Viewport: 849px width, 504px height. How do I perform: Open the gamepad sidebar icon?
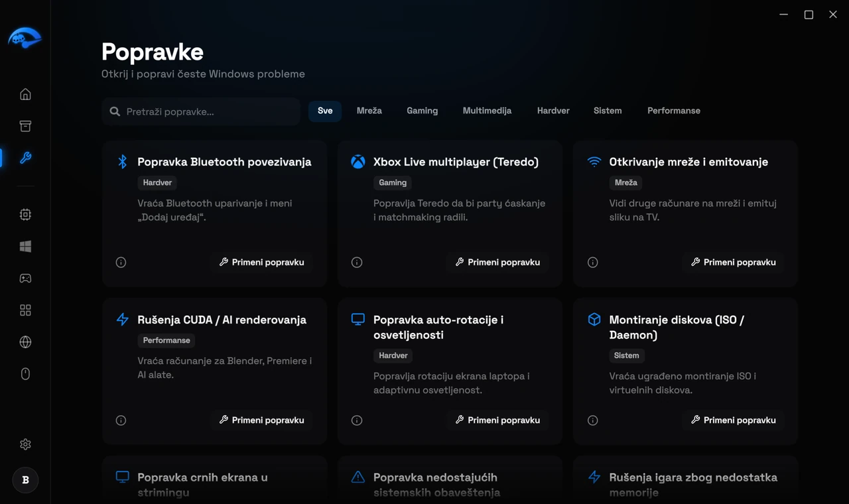tap(25, 278)
